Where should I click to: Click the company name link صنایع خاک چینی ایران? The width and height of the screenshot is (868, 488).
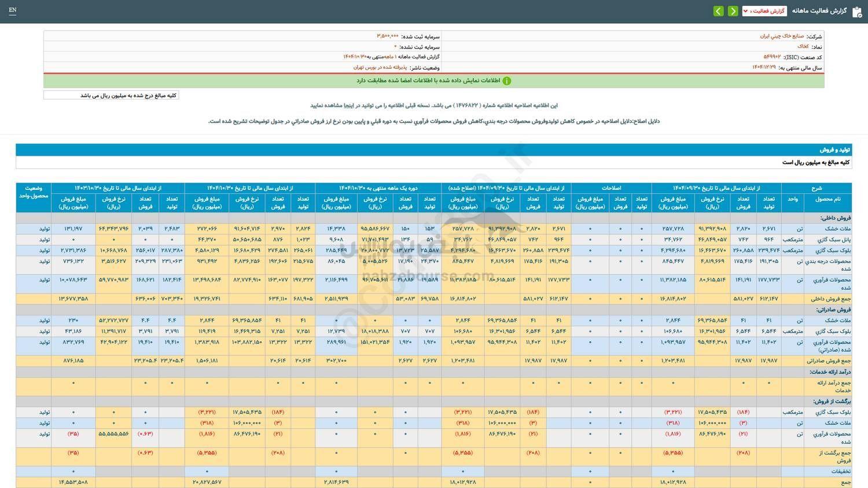pyautogui.click(x=768, y=36)
